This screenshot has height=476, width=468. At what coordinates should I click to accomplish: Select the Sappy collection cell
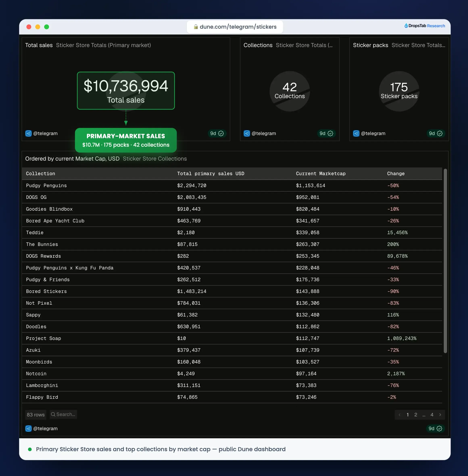(33, 315)
